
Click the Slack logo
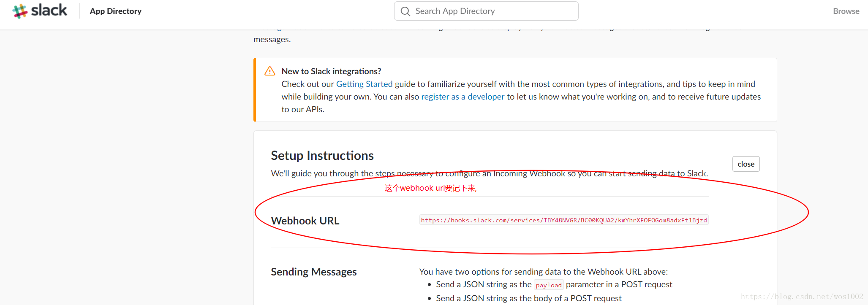pos(40,11)
